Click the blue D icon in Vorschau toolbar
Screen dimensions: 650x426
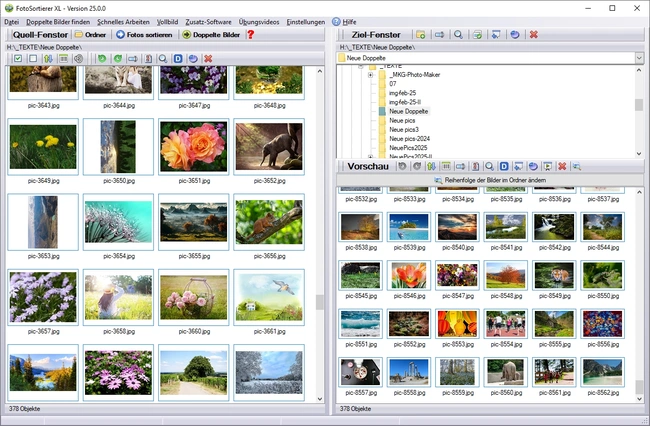504,166
